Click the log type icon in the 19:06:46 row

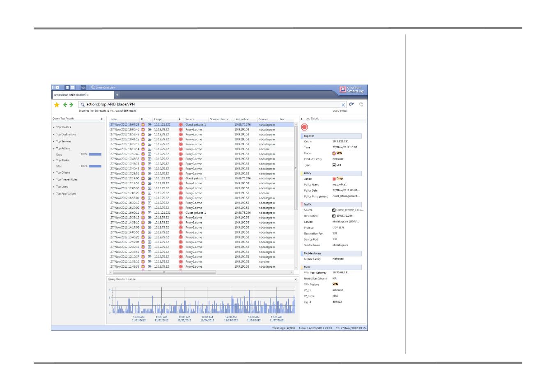[150, 129]
